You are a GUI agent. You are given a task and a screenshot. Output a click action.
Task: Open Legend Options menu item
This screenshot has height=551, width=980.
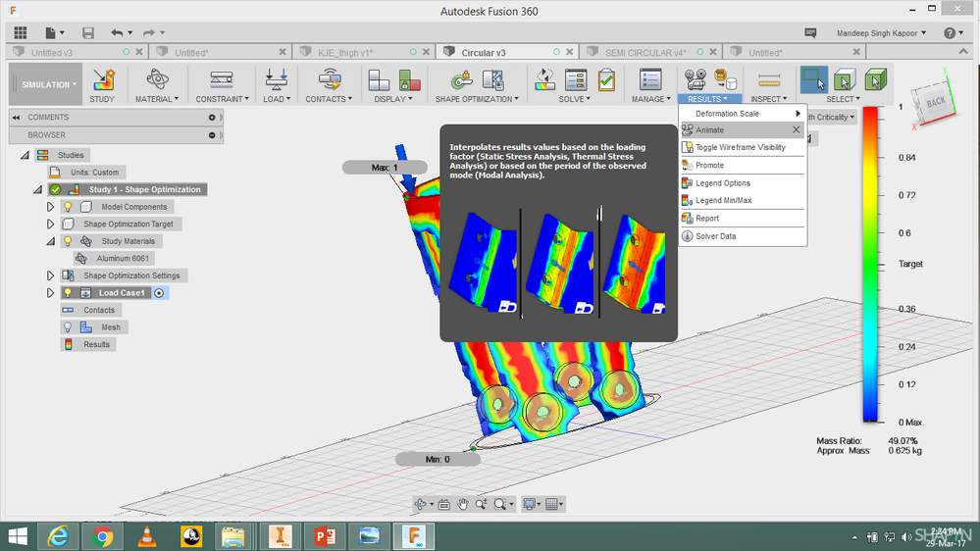[x=742, y=183]
